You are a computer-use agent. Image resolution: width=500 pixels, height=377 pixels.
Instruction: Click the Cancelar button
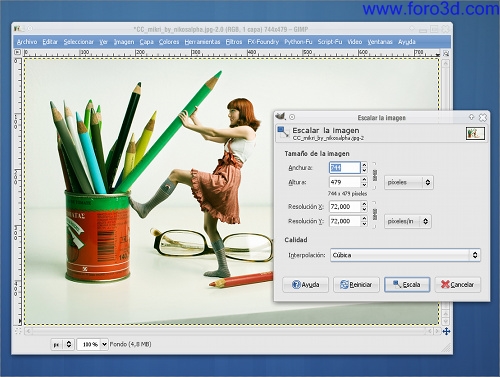click(x=458, y=285)
